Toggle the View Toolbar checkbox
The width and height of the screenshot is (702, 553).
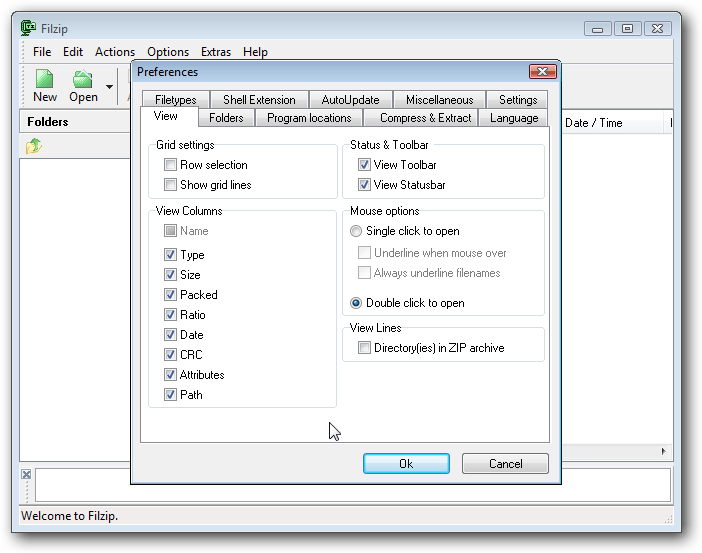[x=364, y=165]
